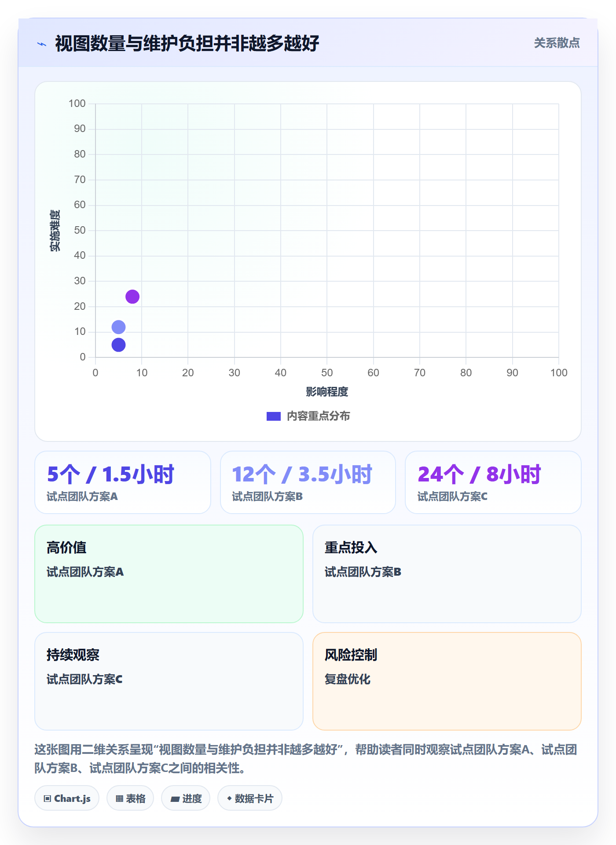Click the y-axis tick label 60

(80, 205)
